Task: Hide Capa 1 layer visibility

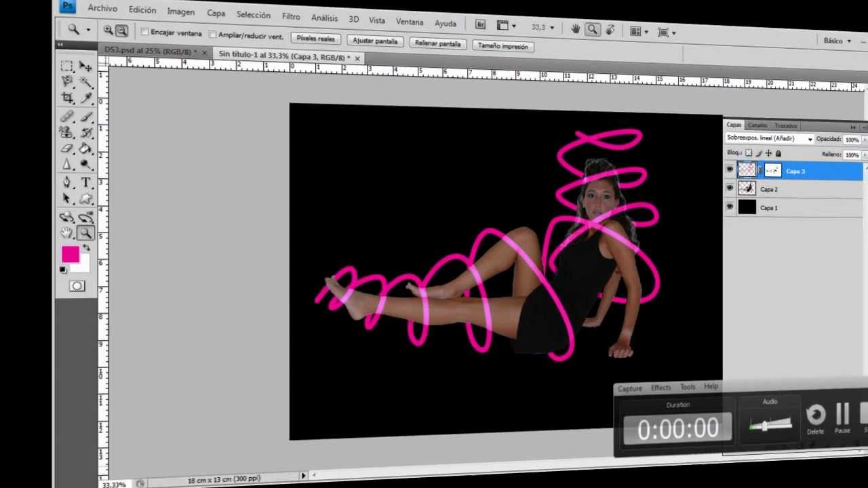Action: tap(730, 207)
